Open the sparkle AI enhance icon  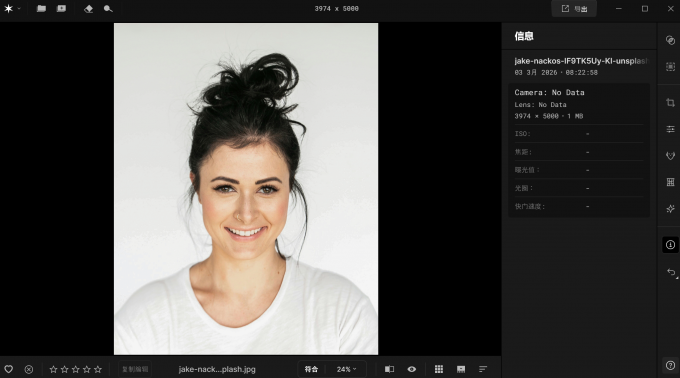670,209
